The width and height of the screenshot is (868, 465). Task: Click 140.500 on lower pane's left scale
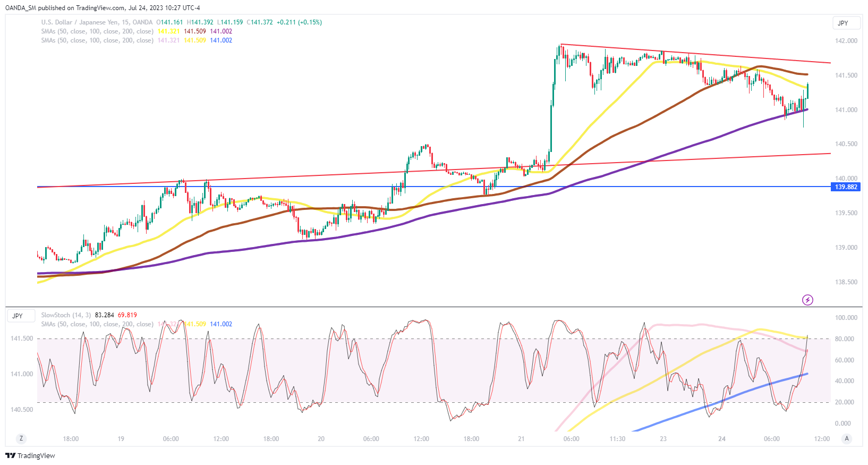click(22, 410)
